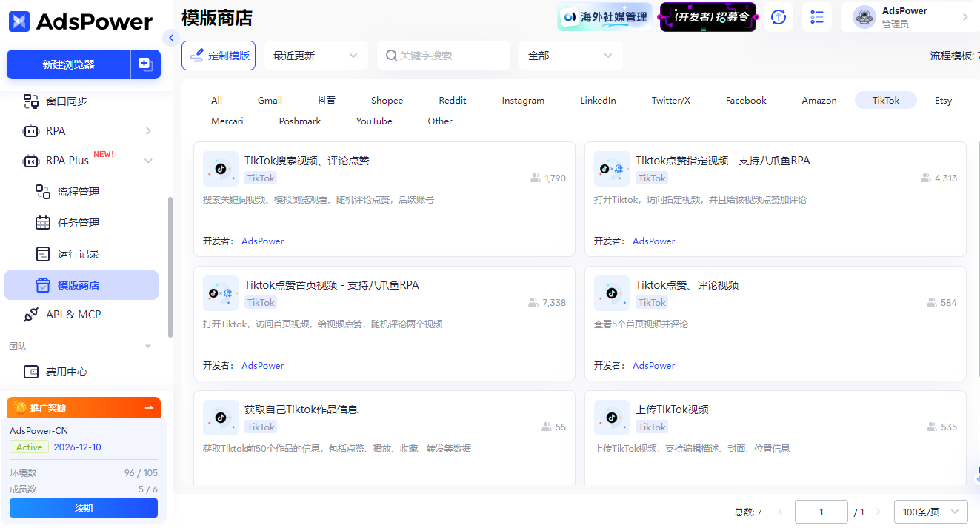Open the 最近更新 sort dropdown
This screenshot has width=980, height=528.
click(x=316, y=55)
